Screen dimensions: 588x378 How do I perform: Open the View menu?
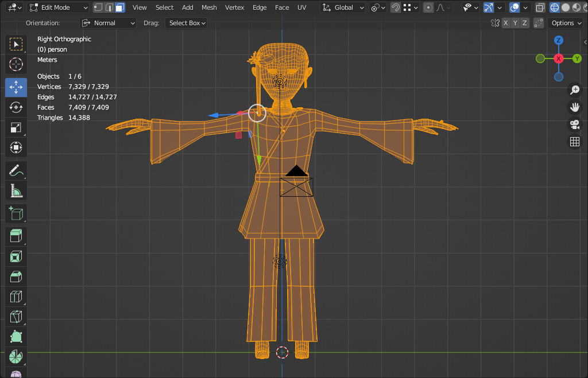pos(140,7)
